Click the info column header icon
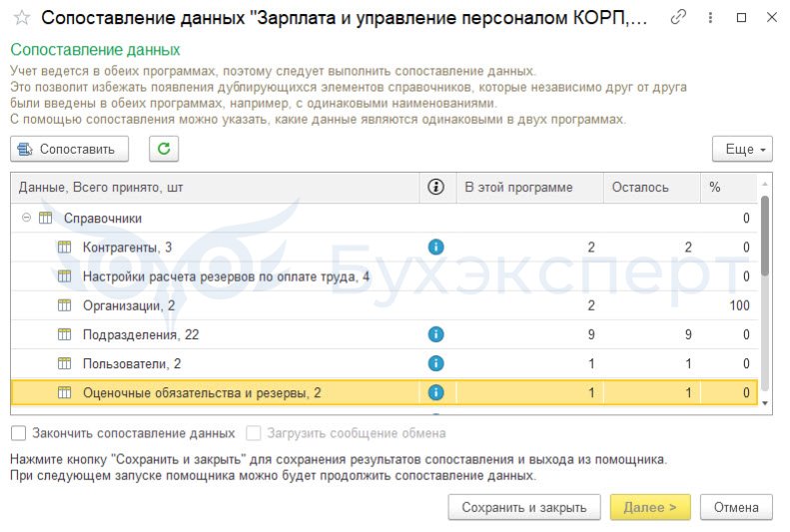The height and width of the screenshot is (532, 790). tap(435, 188)
